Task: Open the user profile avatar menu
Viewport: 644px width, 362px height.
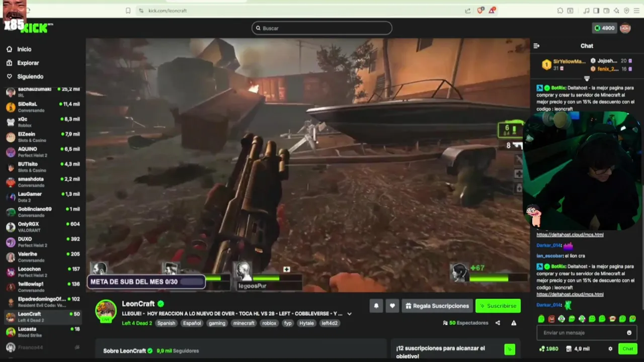Action: (x=625, y=28)
